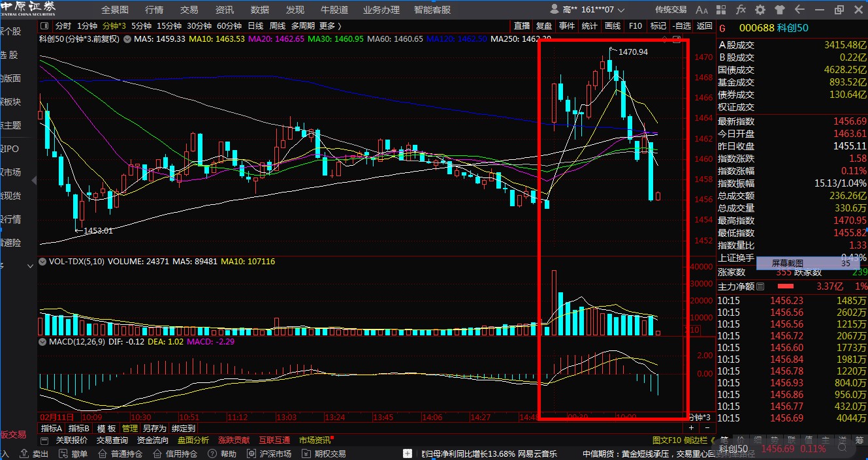Open the 数据 menu
The height and width of the screenshot is (460, 868).
pos(260,10)
